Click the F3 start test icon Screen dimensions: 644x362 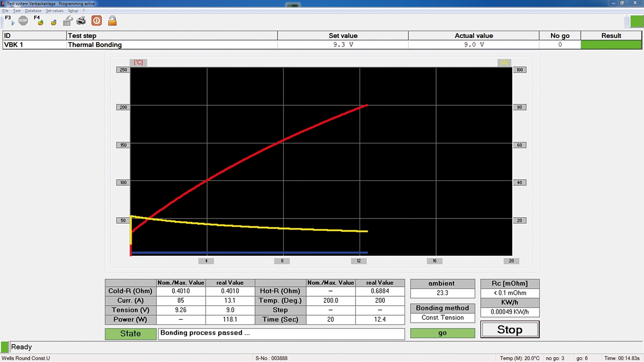coord(10,21)
